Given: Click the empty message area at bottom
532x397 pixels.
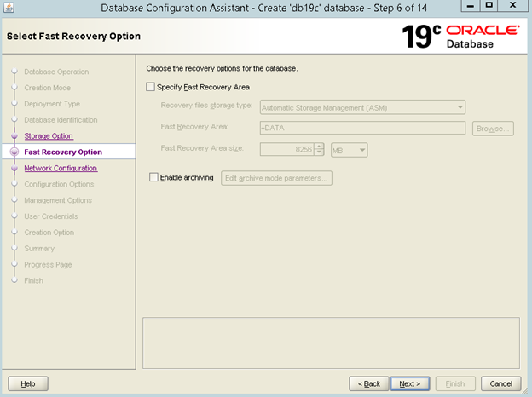Looking at the screenshot, I should (331, 342).
